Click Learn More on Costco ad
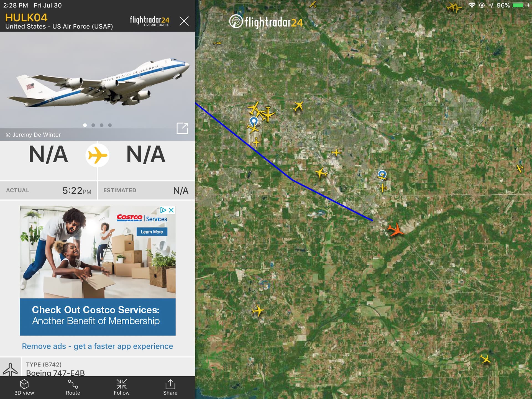532x399 pixels. (152, 232)
